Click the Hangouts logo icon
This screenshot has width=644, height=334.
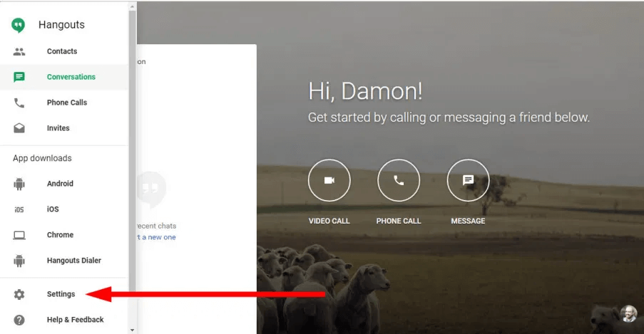pyautogui.click(x=18, y=25)
